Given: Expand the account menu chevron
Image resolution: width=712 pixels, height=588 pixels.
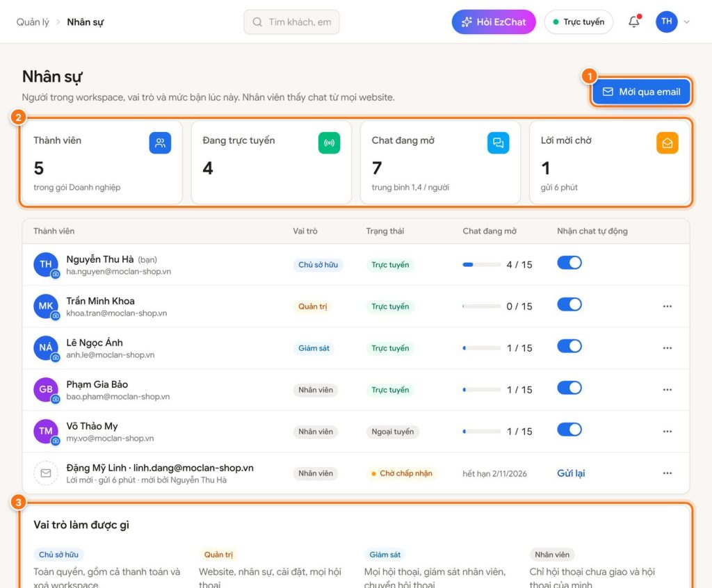Looking at the screenshot, I should (x=686, y=22).
